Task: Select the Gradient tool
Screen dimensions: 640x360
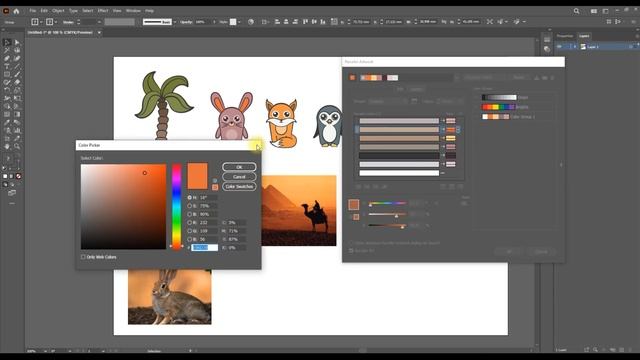Action: [x=17, y=114]
